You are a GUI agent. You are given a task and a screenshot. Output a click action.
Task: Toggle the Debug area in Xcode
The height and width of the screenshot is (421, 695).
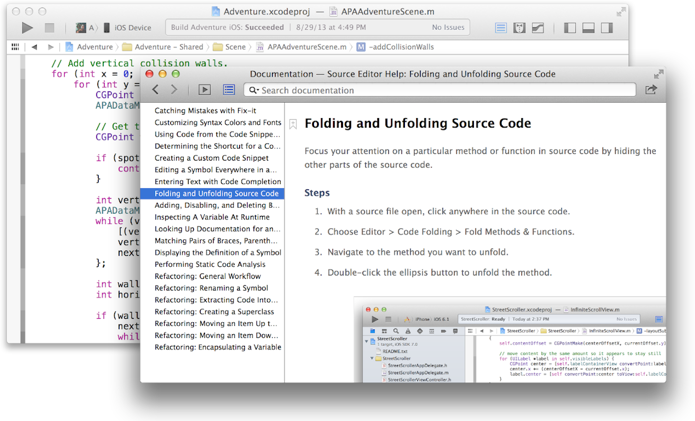(x=589, y=27)
